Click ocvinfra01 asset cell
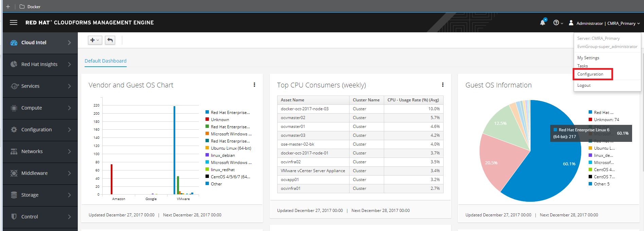Viewport: 644px width, 231px height. coord(313,188)
